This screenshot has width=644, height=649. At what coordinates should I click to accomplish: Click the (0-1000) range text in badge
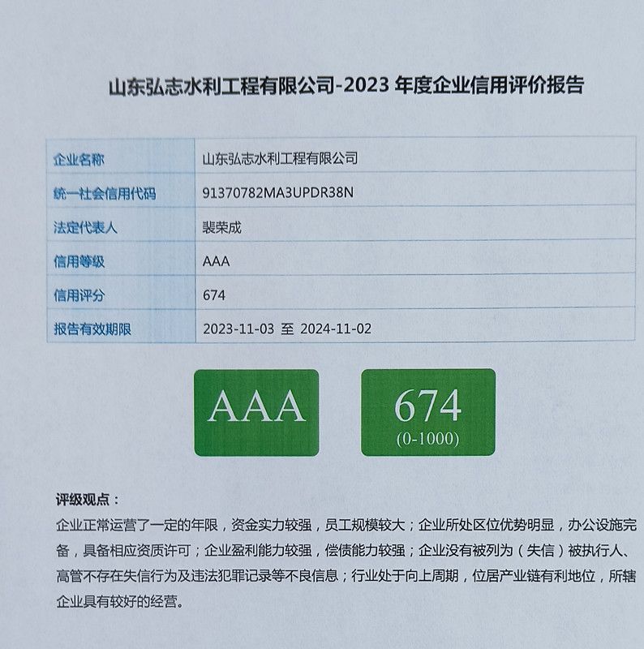click(x=427, y=439)
